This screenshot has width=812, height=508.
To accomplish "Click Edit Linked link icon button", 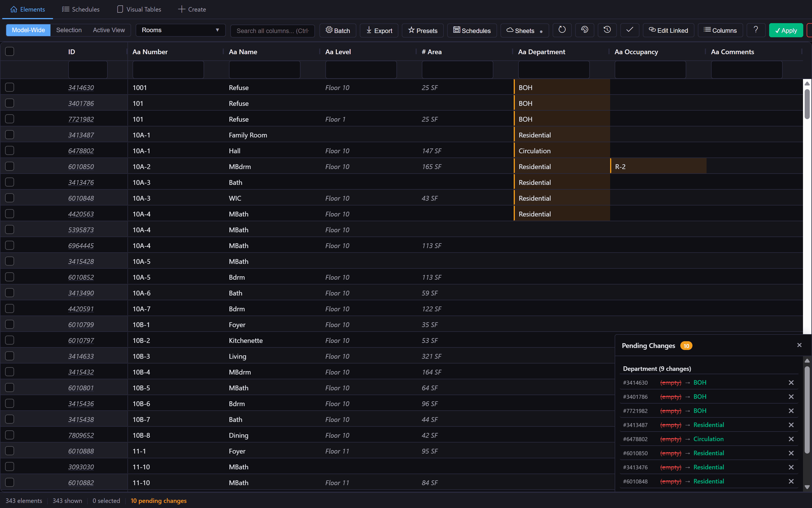I will 668,30.
